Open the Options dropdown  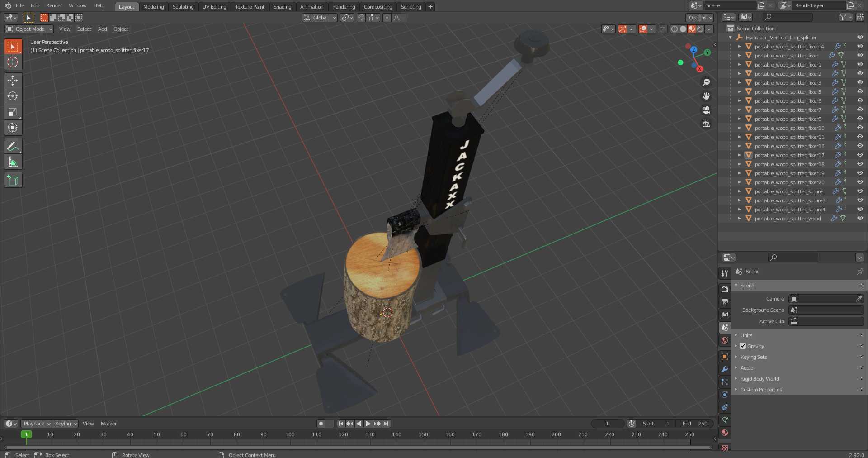(x=700, y=18)
